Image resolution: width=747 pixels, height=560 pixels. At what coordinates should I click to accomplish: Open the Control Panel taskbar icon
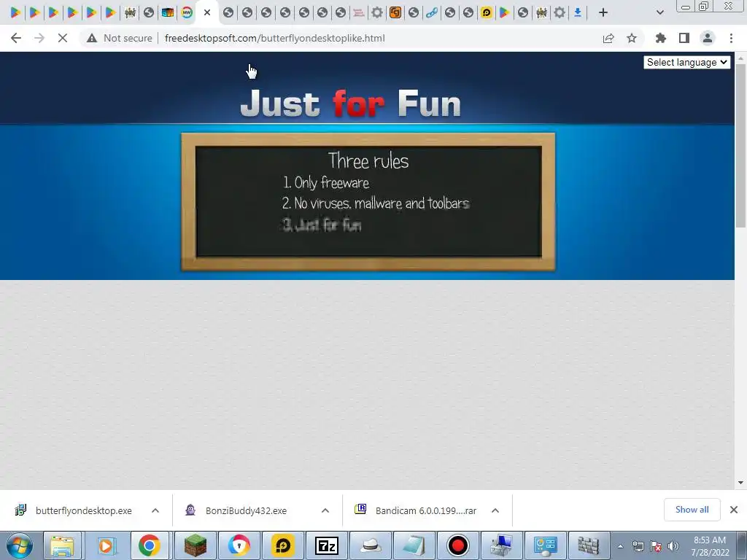click(x=546, y=545)
